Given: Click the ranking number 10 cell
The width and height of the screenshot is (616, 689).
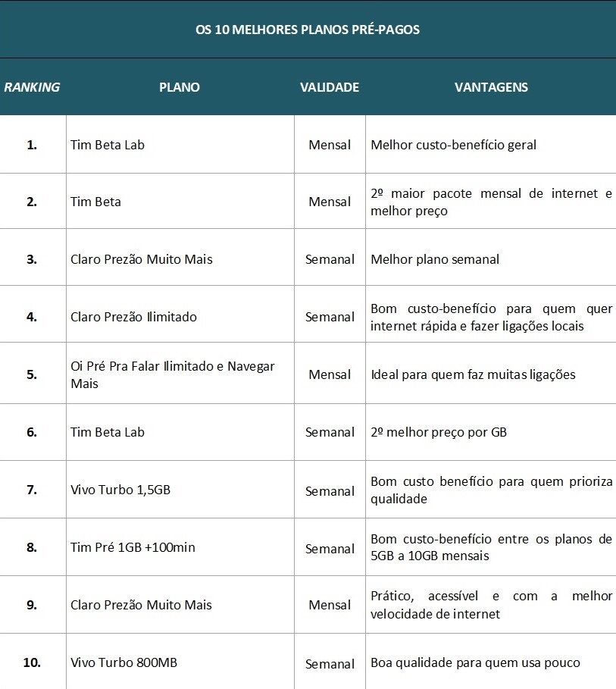Looking at the screenshot, I should [x=32, y=662].
